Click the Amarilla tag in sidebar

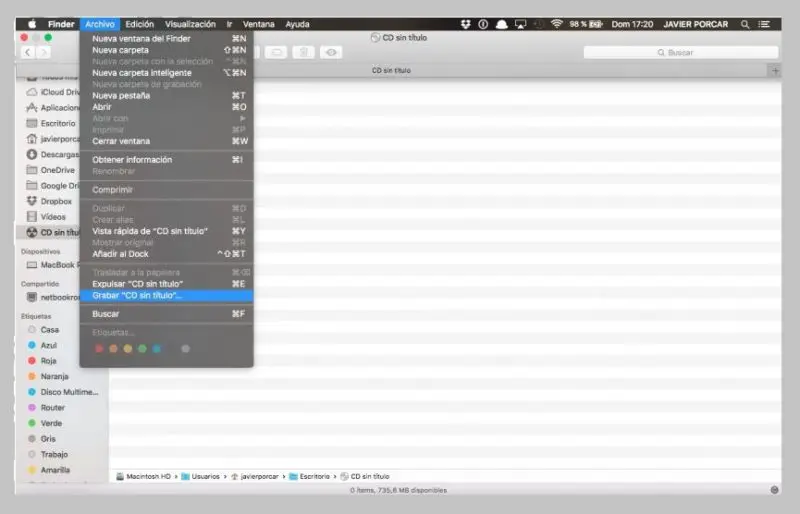click(x=49, y=470)
